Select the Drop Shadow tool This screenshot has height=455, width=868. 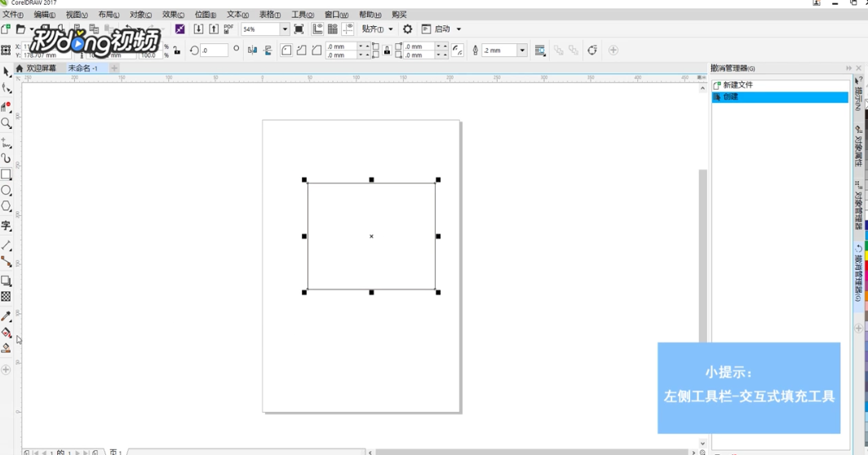(6, 281)
